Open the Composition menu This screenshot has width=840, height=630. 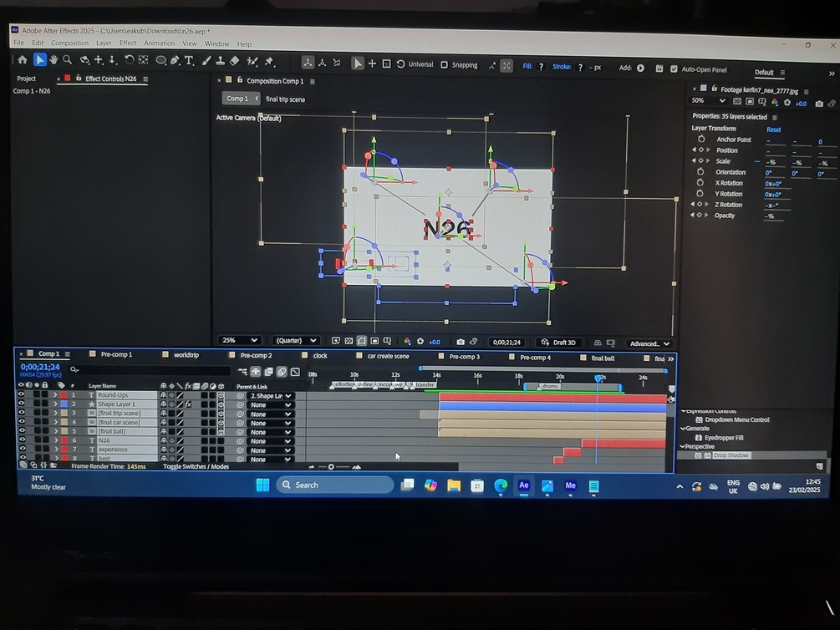70,43
